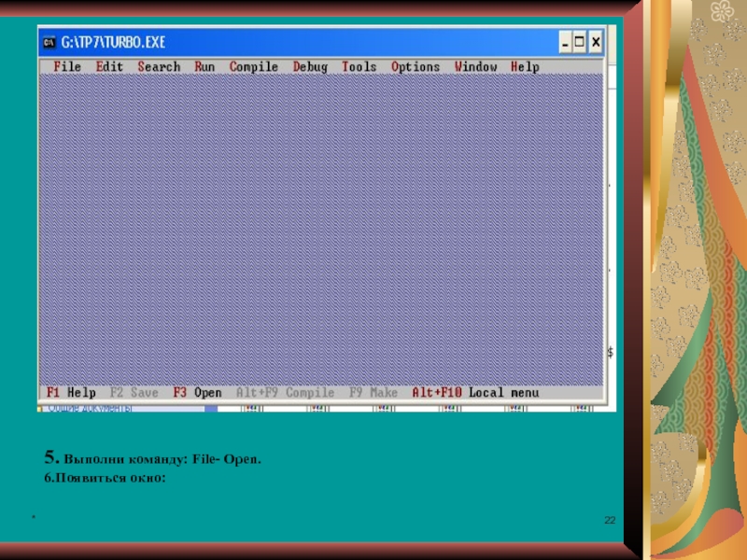Open the Help menu
Screen dimensions: 747x560
point(525,67)
